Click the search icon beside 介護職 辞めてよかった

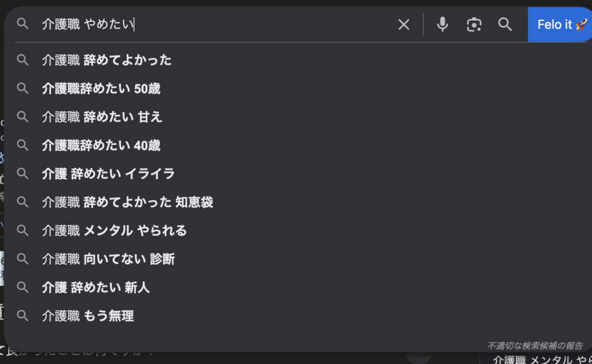click(23, 60)
